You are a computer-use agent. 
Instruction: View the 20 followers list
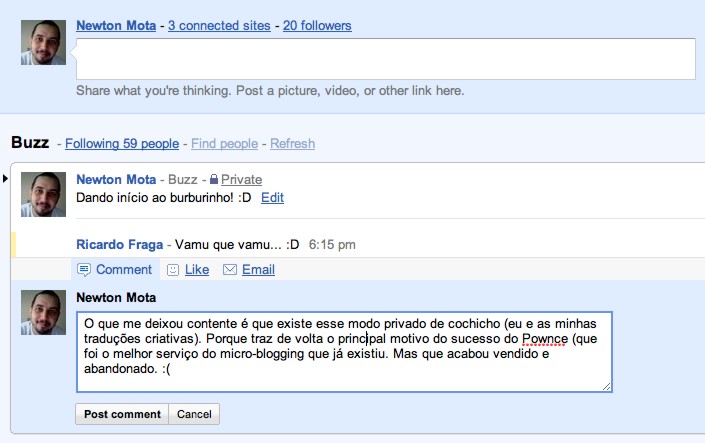(x=317, y=25)
